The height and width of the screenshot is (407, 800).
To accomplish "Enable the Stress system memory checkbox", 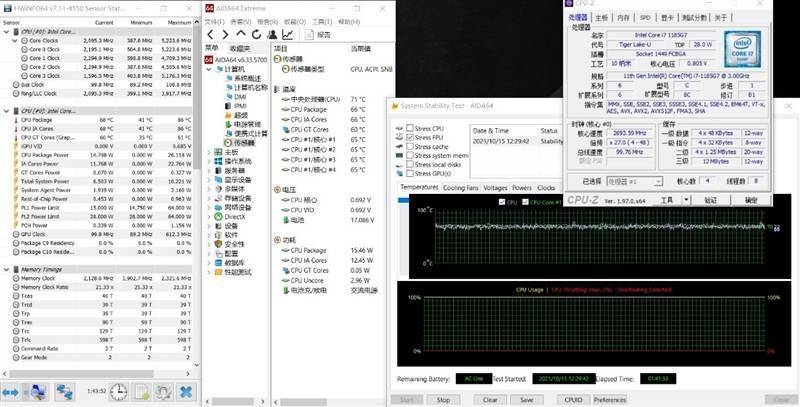I will click(x=410, y=155).
